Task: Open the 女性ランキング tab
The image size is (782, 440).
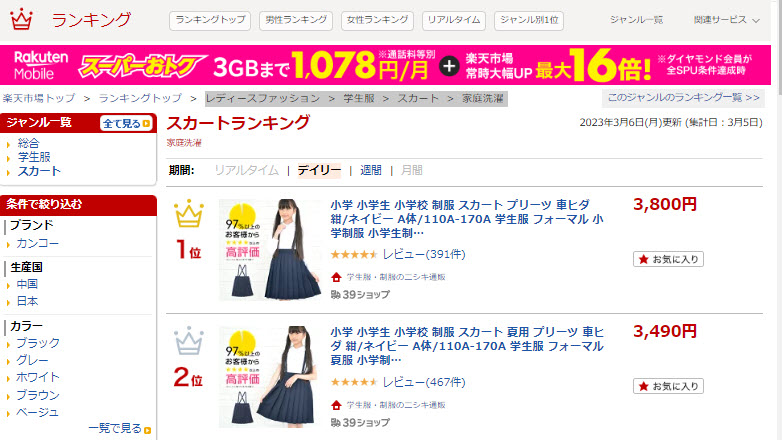Action: click(x=377, y=20)
